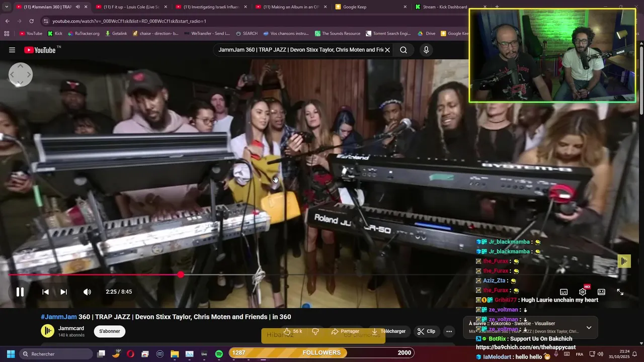The height and width of the screenshot is (362, 644).
Task: Click the address bar URL
Action: pos(129,21)
